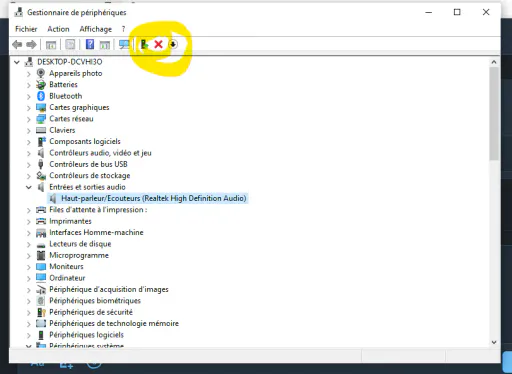Viewport: 512px width, 374px height.
Task: Select the Claviers label
Action: pos(62,130)
